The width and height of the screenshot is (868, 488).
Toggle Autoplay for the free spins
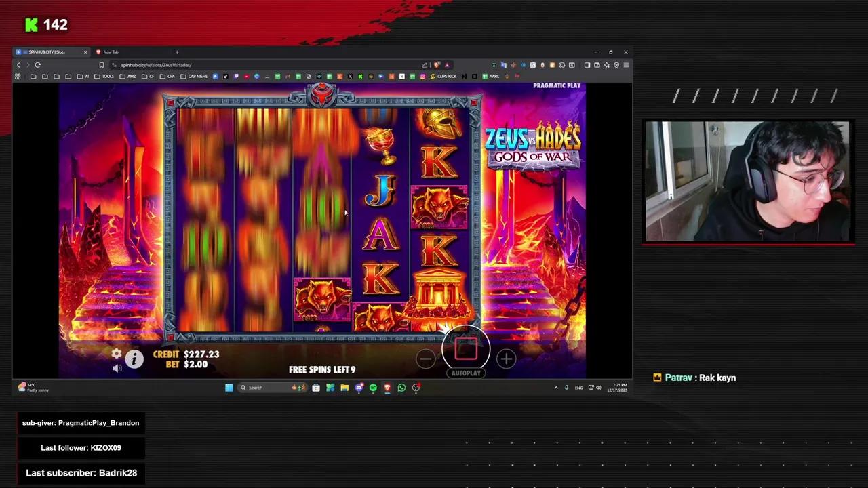point(466,350)
